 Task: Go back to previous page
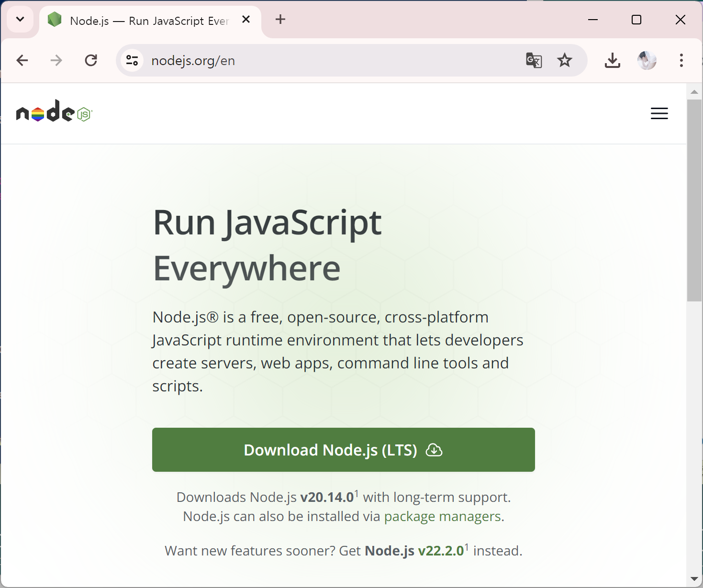(x=22, y=60)
